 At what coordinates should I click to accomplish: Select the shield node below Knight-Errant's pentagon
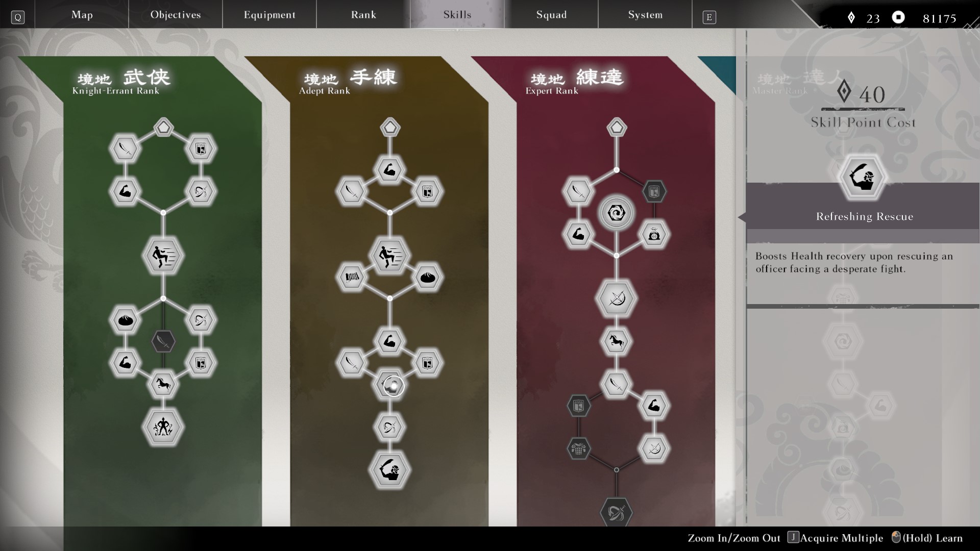201,149
